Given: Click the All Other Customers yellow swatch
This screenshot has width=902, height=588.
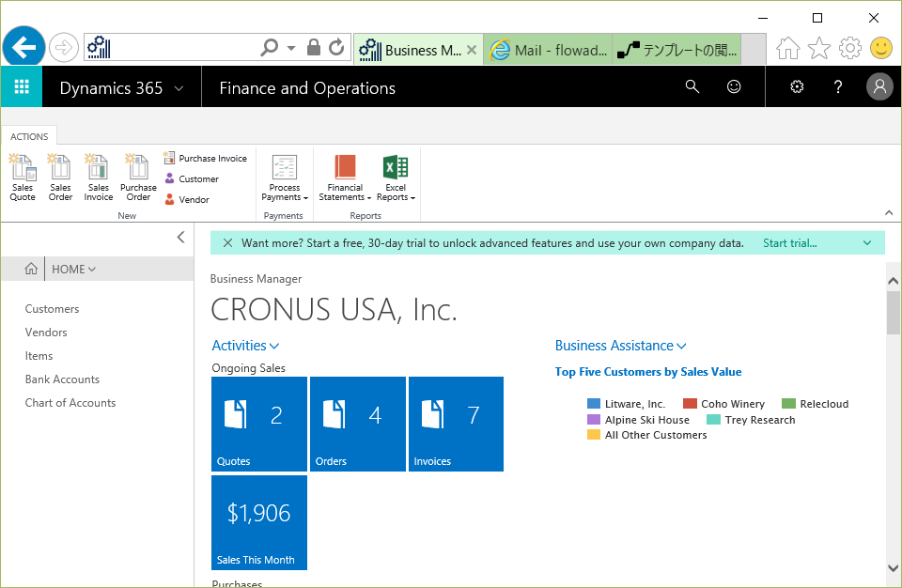Looking at the screenshot, I should coord(594,434).
